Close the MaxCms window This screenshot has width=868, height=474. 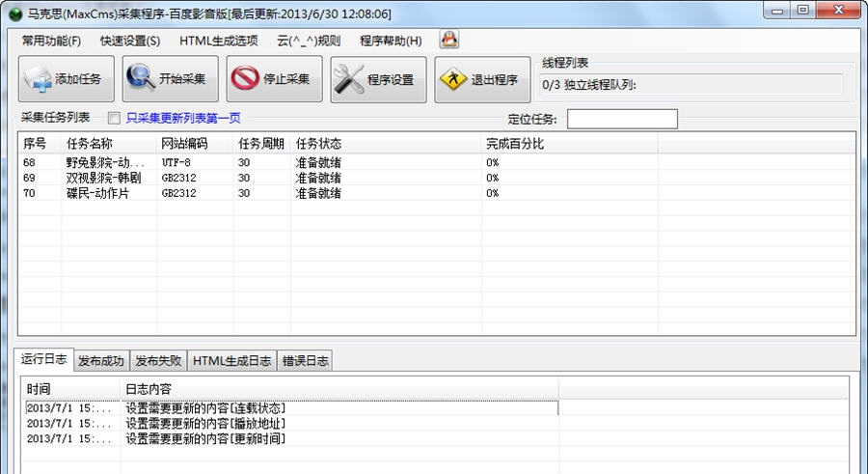click(839, 10)
